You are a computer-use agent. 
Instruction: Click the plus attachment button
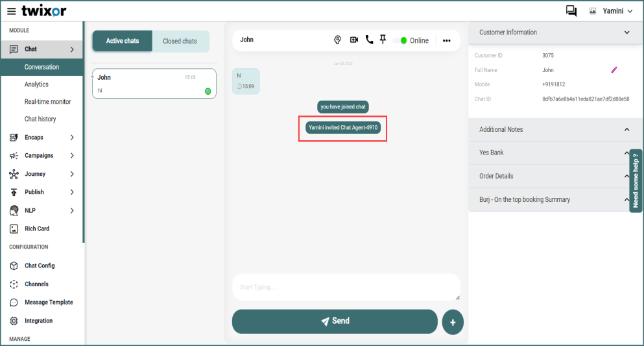(453, 322)
